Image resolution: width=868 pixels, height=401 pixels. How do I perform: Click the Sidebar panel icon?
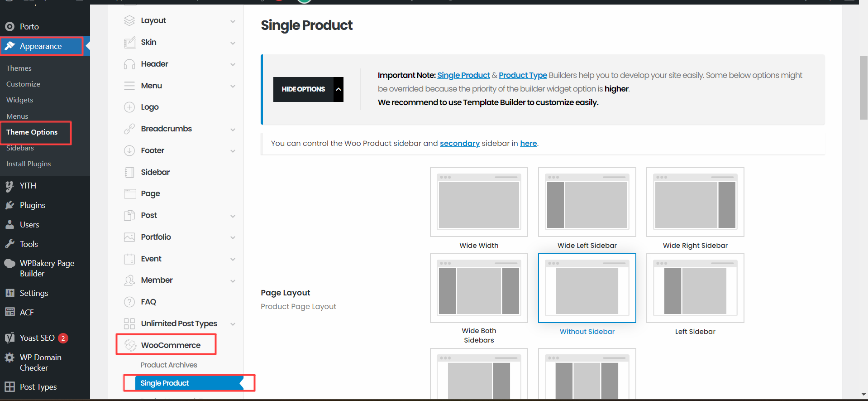click(x=129, y=172)
